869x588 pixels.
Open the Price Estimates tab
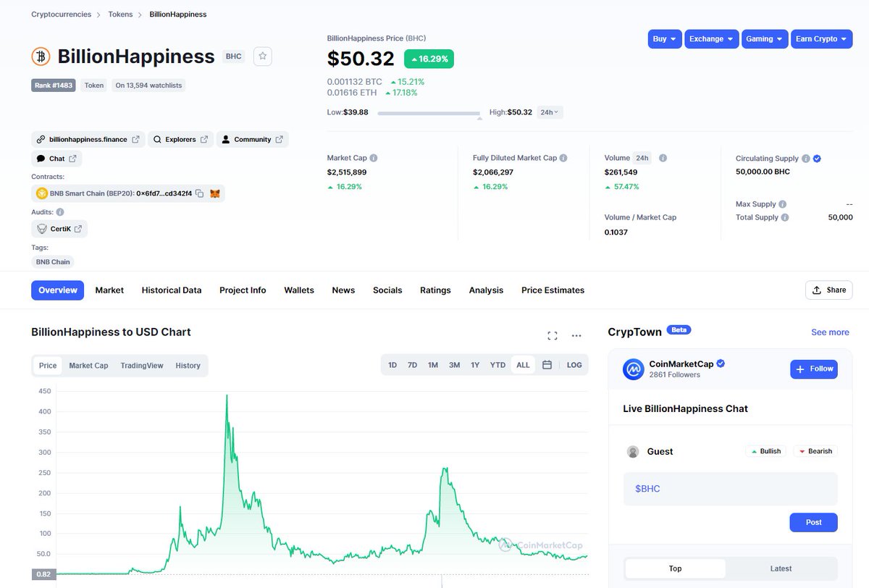(553, 290)
